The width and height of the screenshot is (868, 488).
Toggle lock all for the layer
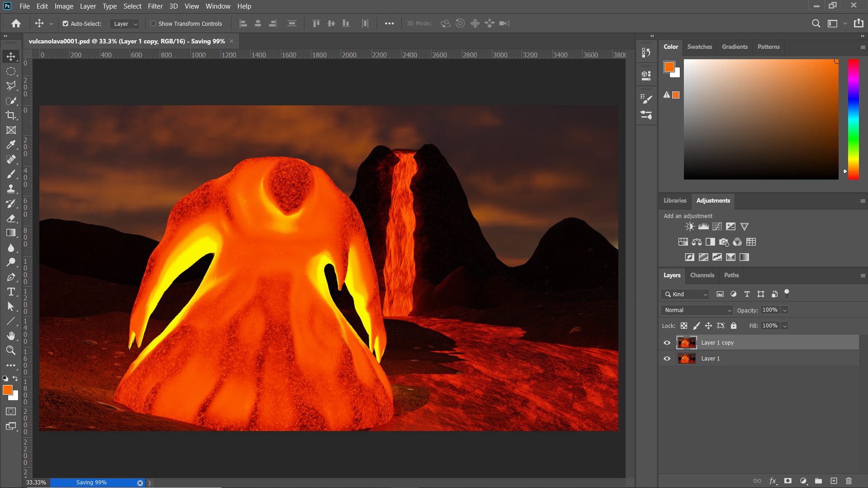coord(734,326)
